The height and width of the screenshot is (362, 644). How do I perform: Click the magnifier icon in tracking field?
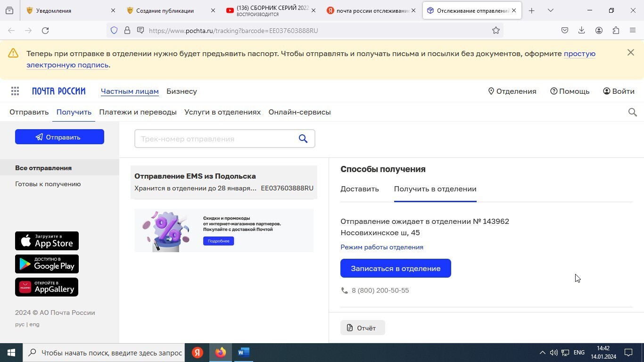click(303, 139)
